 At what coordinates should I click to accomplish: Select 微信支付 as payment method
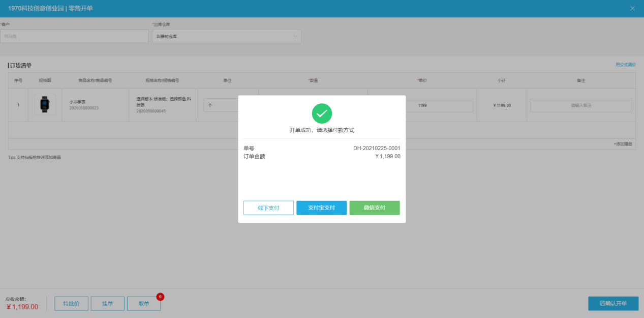click(374, 208)
